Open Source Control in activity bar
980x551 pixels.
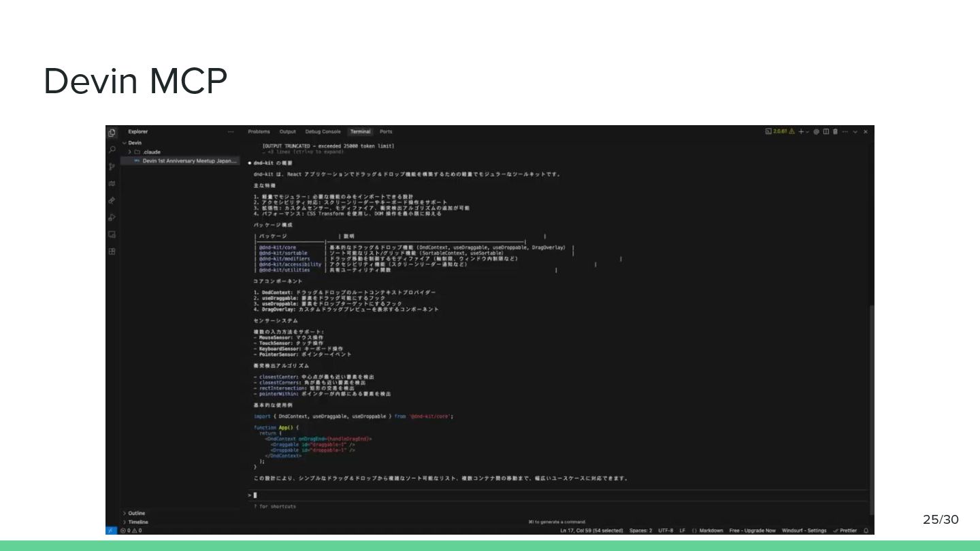[x=112, y=167]
